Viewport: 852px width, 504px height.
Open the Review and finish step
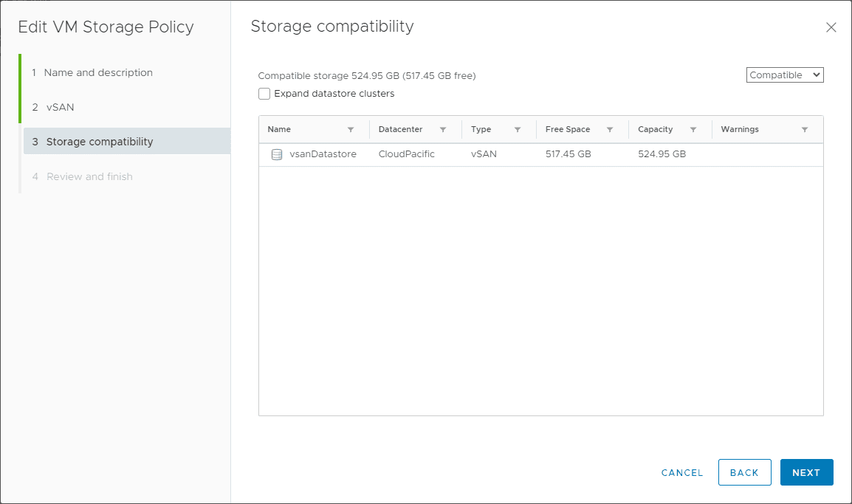pyautogui.click(x=89, y=176)
